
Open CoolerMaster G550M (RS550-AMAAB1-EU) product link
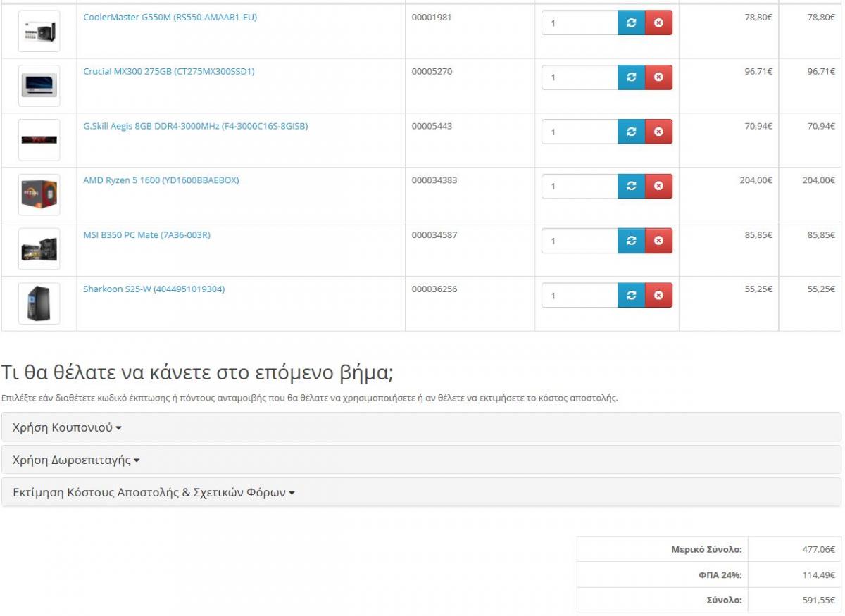(170, 17)
